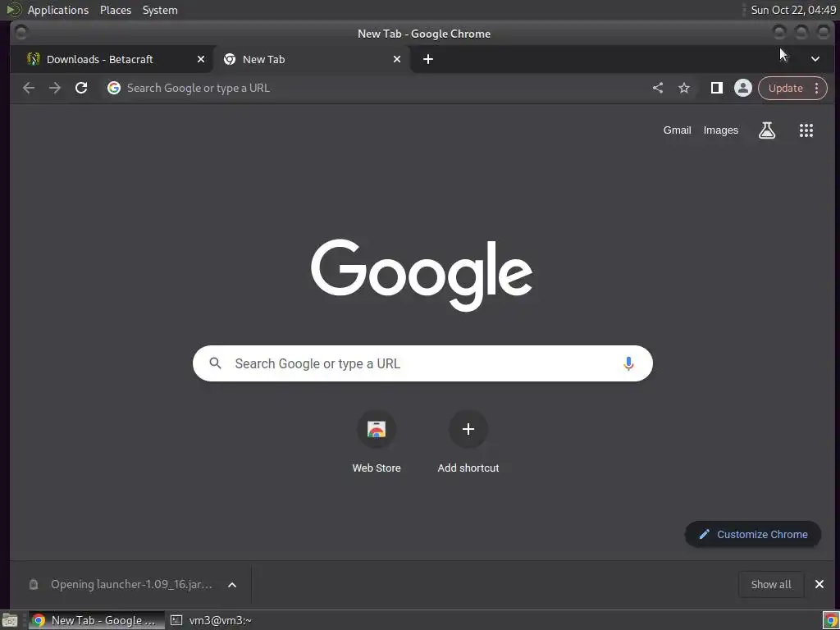Select the vm3@vm3 terminal in taskbar
840x630 pixels.
[212, 620]
